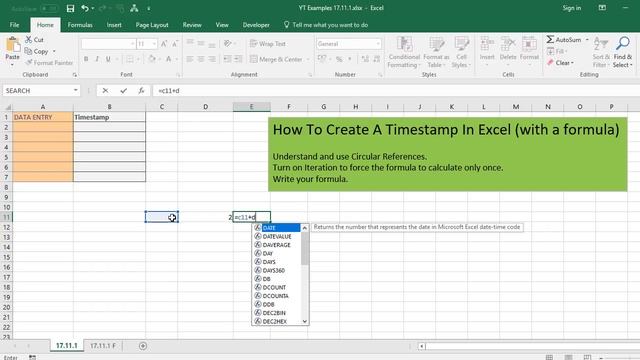Select DATEVALUE from autocomplete list
The width and height of the screenshot is (640, 360).
pyautogui.click(x=277, y=236)
